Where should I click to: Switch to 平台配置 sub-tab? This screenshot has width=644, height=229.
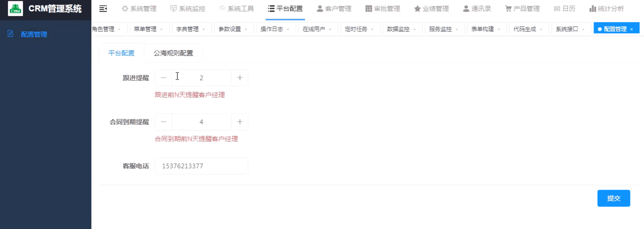(x=121, y=53)
